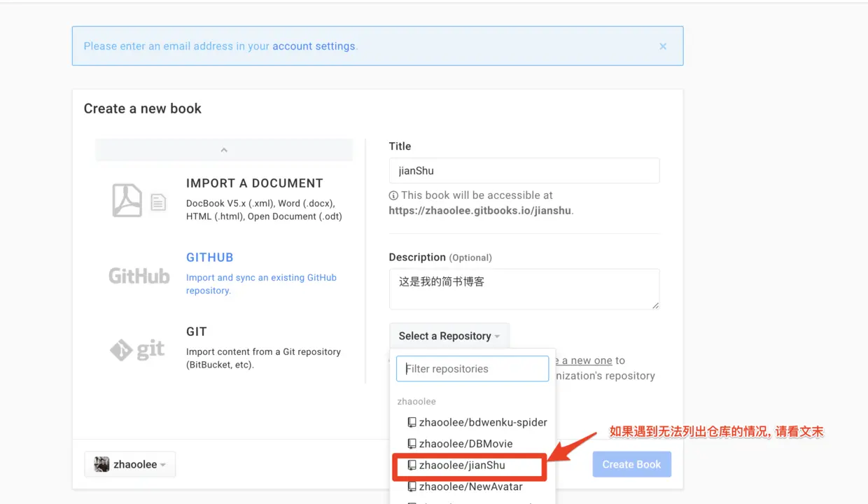Select the IMPORT A DOCUMENT option
The height and width of the screenshot is (504, 868).
[x=254, y=183]
